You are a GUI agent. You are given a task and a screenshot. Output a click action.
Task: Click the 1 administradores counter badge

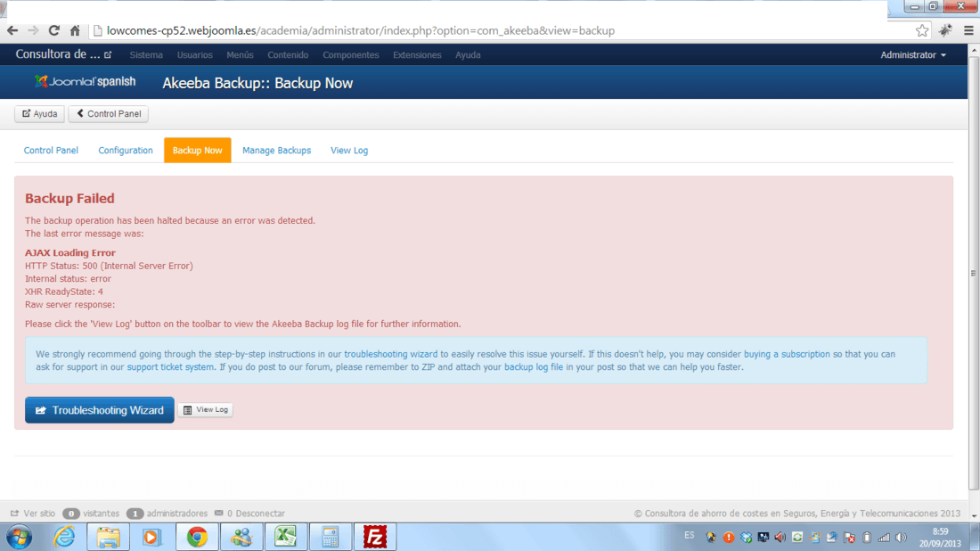coord(135,514)
